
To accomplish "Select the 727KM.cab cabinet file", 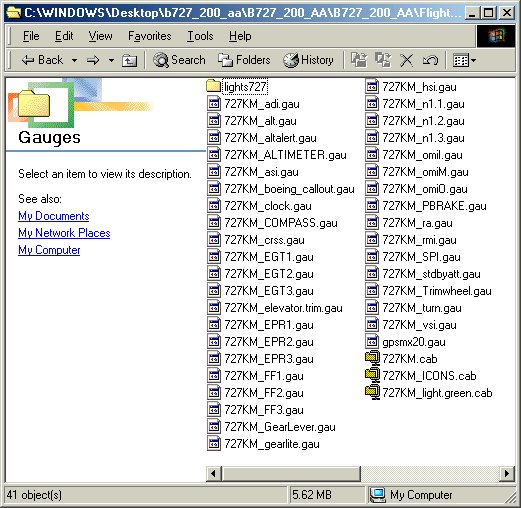I will (401, 359).
